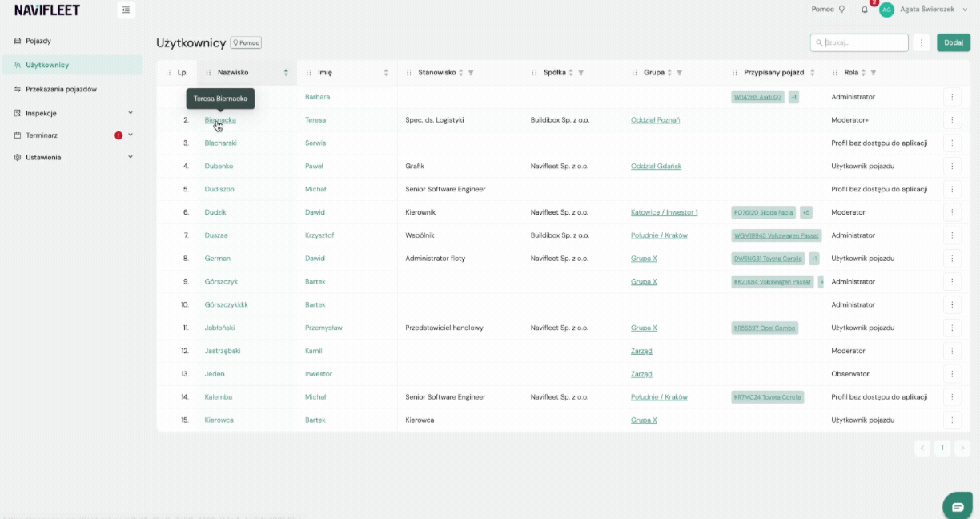Screen dimensions: 980x519
Task: Open row actions for Dudzik
Action: [952, 212]
